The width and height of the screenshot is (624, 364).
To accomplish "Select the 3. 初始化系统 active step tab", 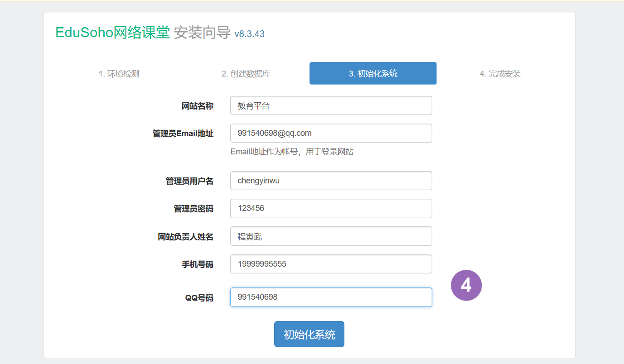I will point(373,73).
